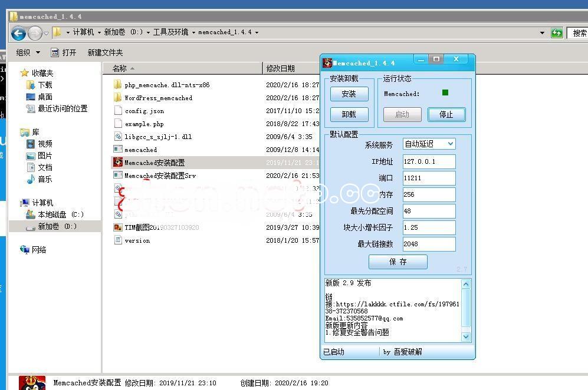Click the by 吾爱破解 status bar text
The image size is (588, 390).
tap(402, 352)
